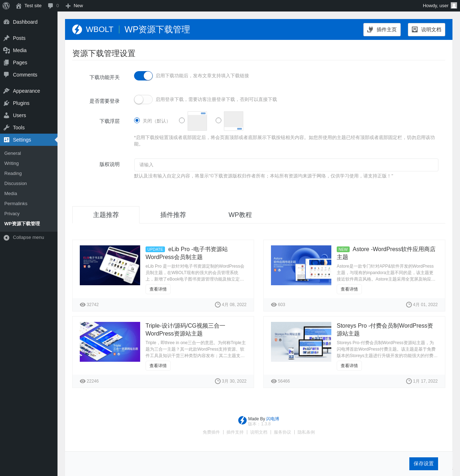Open Pages in the sidebar
Image resolution: width=460 pixels, height=476 pixels.
(29, 63)
